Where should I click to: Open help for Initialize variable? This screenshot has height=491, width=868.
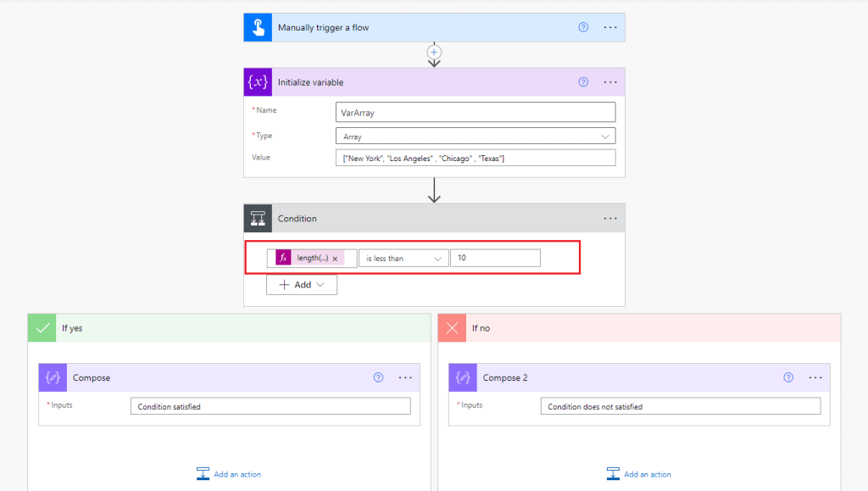pos(583,82)
